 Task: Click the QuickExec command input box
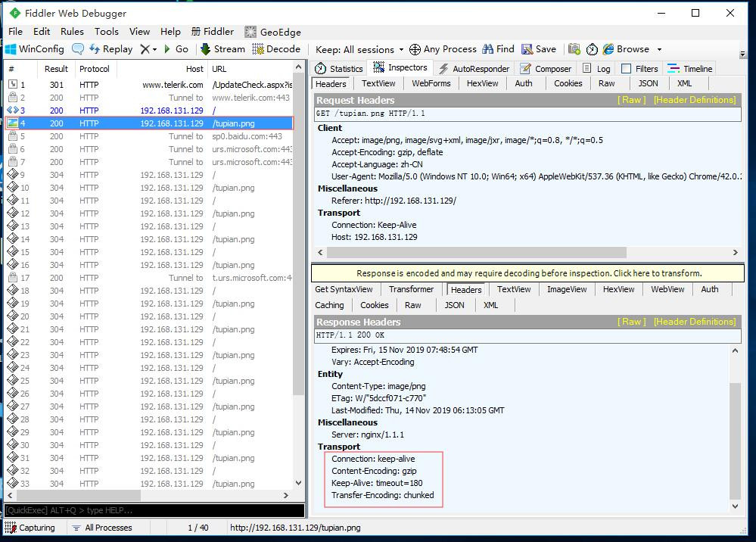(151, 510)
